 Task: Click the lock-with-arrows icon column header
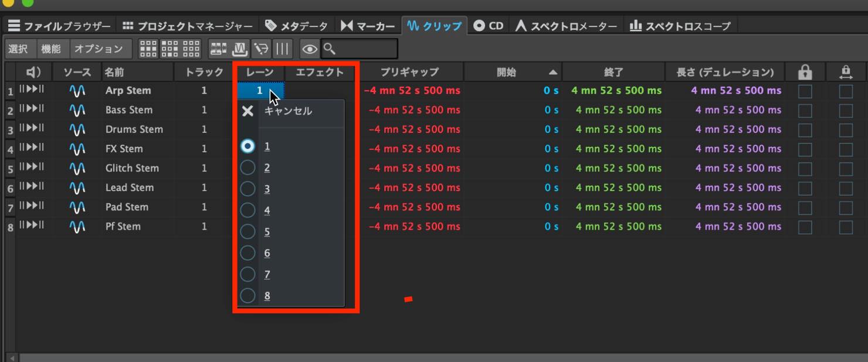[845, 72]
